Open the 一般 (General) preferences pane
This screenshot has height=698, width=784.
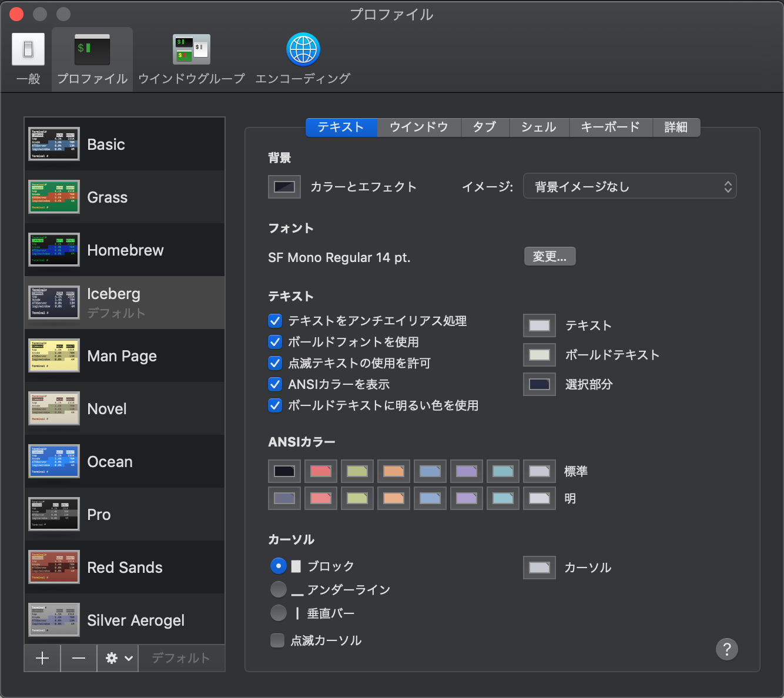tap(27, 59)
